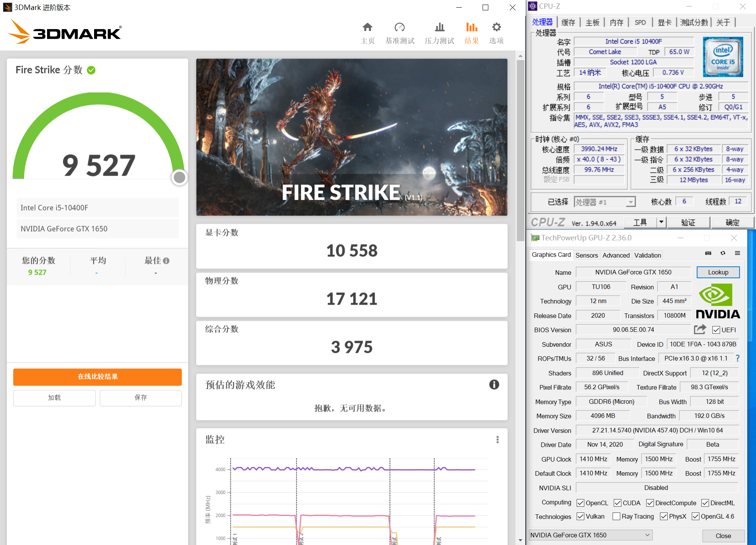Switch to the Advanced tab in GPU-Z
The image size is (756, 545).
(x=616, y=255)
